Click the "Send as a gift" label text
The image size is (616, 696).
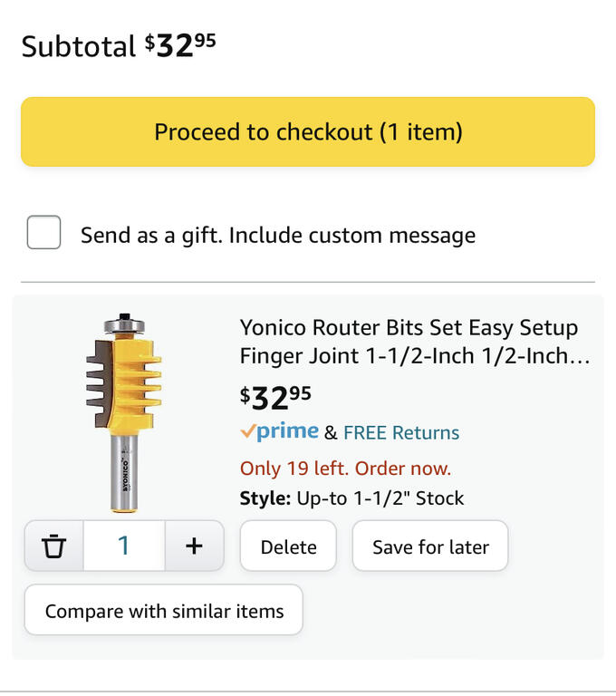tap(277, 236)
